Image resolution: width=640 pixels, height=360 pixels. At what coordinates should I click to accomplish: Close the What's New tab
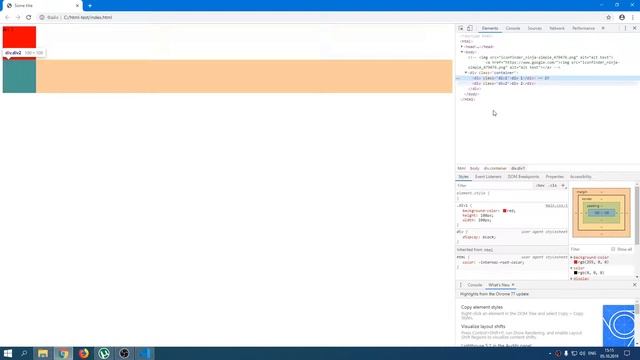[513, 285]
